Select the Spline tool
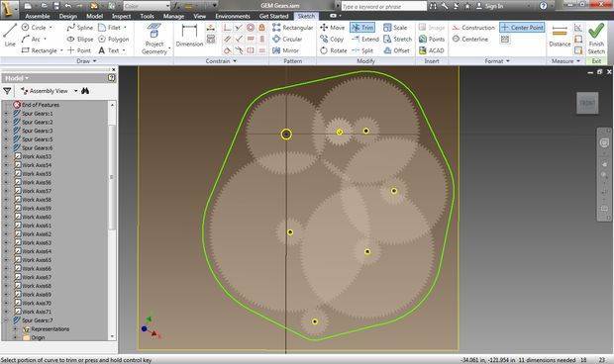Image resolution: width=614 pixels, height=364 pixels. pyautogui.click(x=79, y=28)
